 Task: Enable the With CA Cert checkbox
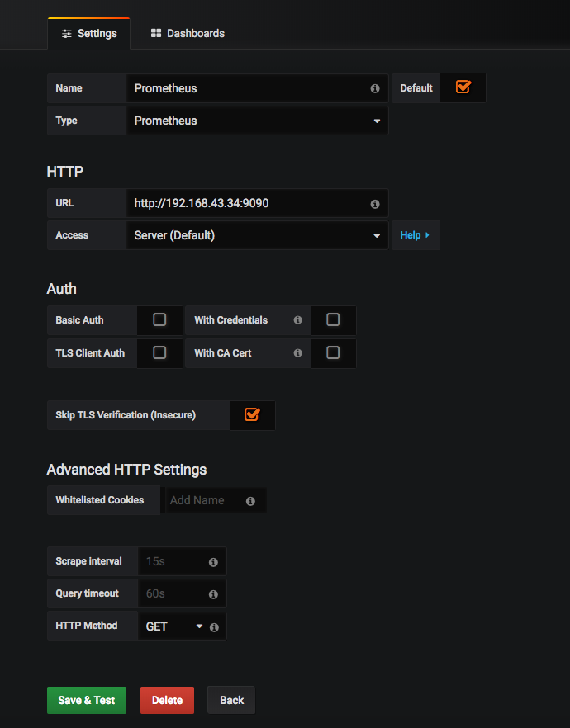pos(333,353)
